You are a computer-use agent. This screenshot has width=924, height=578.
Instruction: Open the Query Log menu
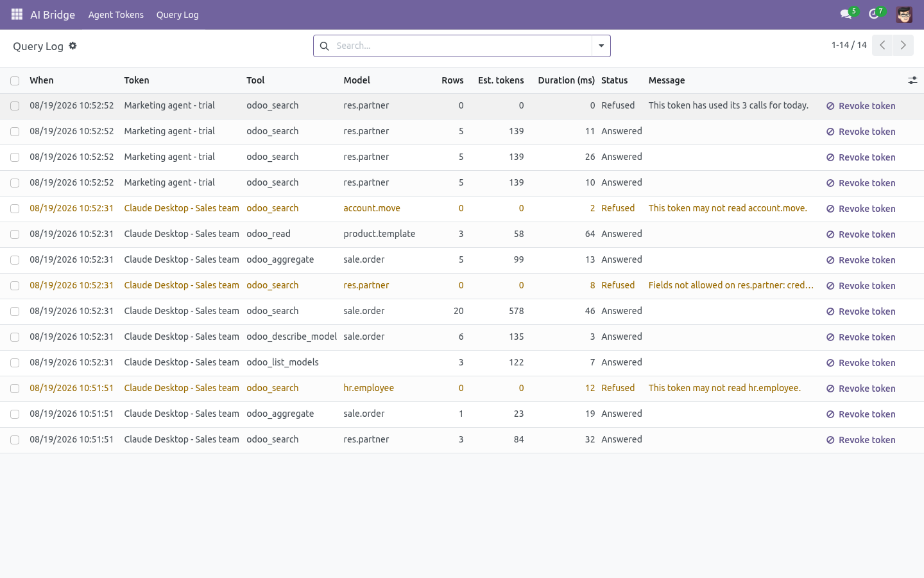[x=178, y=14]
